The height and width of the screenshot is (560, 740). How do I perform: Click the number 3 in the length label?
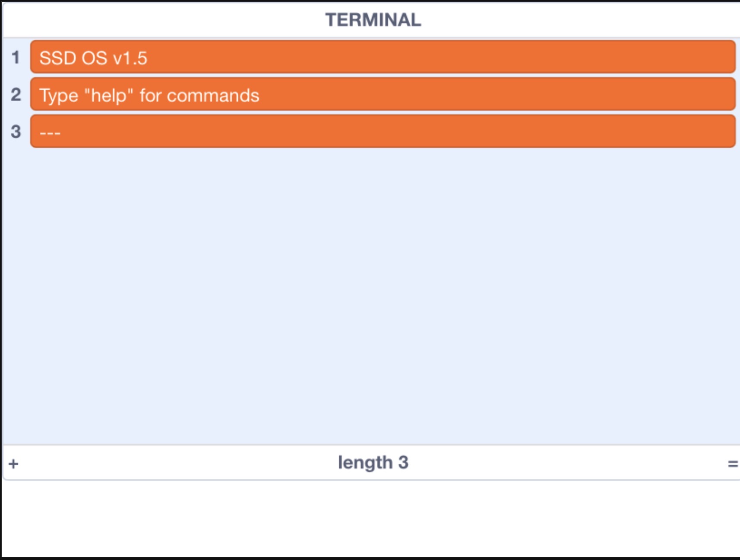403,462
